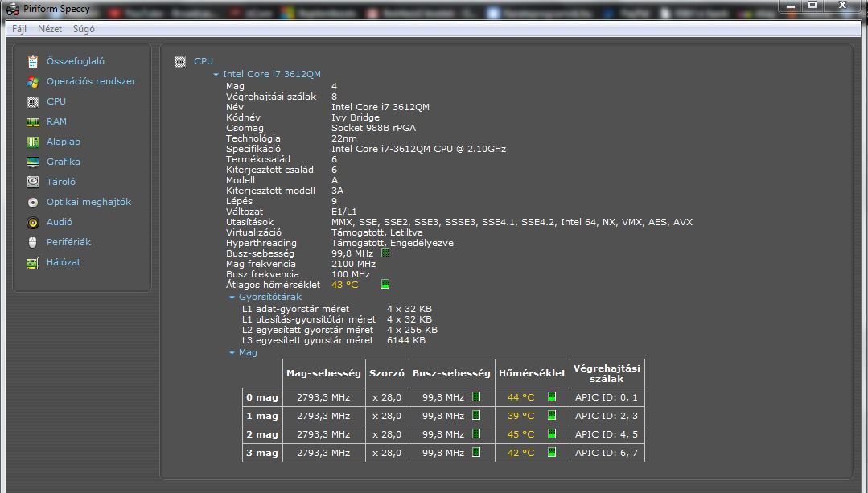Viewport: 868px width, 493px height.
Task: Click the RAM memory stick icon
Action: pos(33,121)
